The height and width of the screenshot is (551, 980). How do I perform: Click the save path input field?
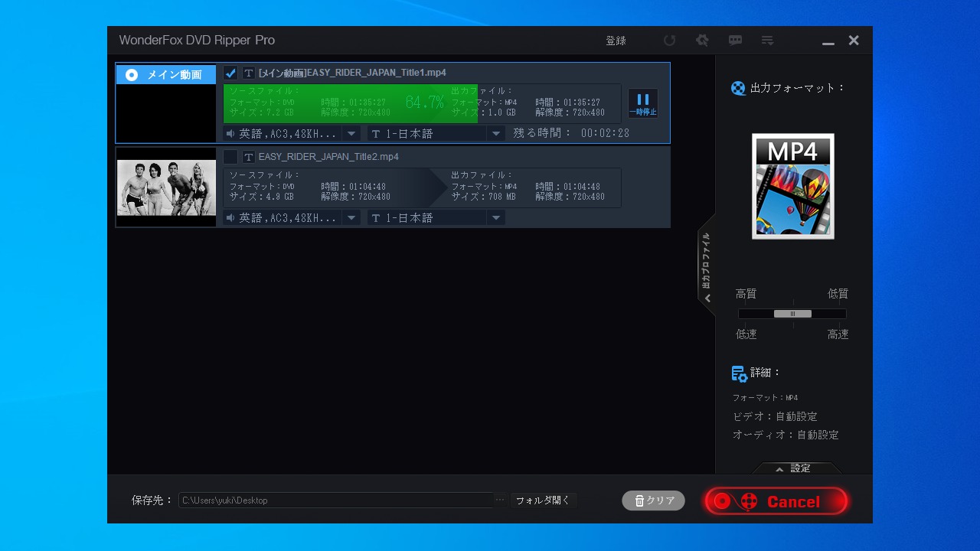(x=337, y=500)
